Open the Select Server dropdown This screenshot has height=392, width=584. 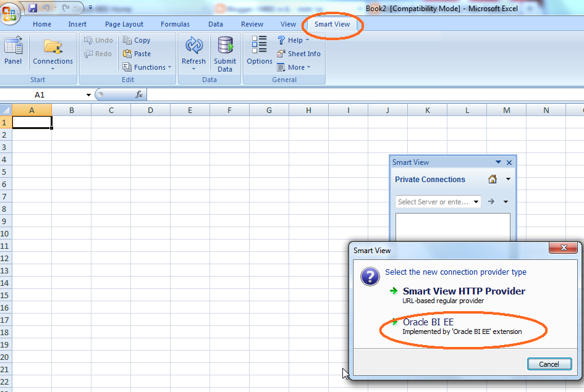click(x=476, y=202)
